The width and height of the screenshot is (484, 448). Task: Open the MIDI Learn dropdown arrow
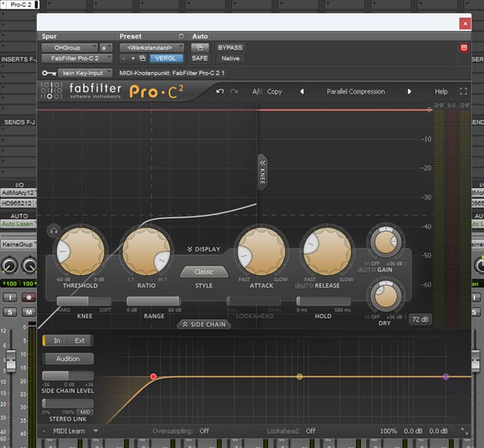click(x=96, y=431)
